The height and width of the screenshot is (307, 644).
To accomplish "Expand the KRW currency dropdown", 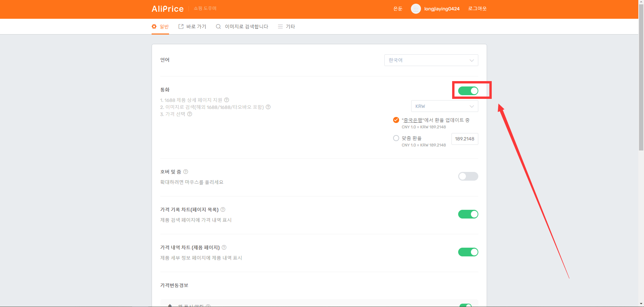I will coord(445,106).
